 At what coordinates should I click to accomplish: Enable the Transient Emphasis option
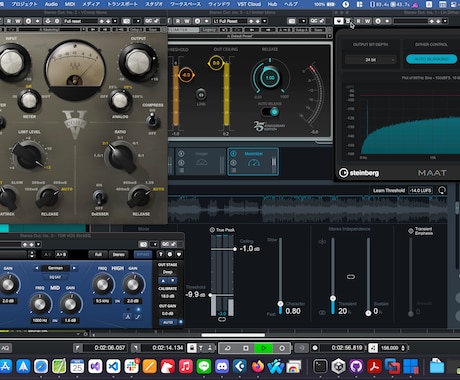(x=411, y=231)
